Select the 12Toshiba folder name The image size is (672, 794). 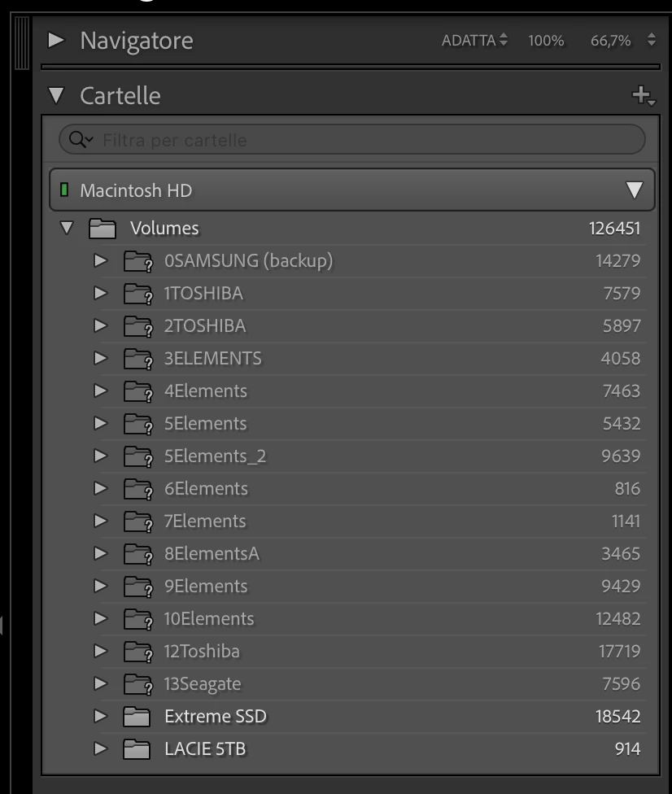pyautogui.click(x=202, y=651)
